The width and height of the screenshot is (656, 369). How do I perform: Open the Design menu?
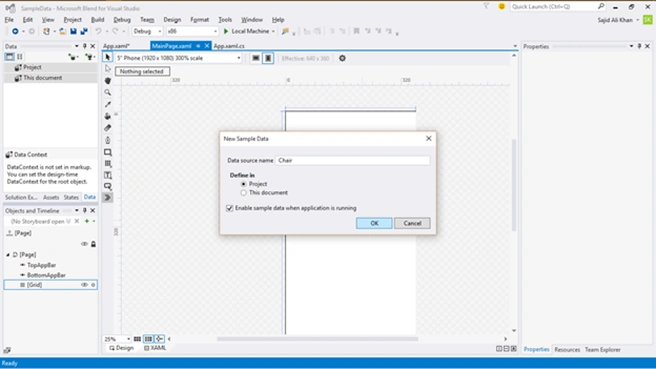172,20
